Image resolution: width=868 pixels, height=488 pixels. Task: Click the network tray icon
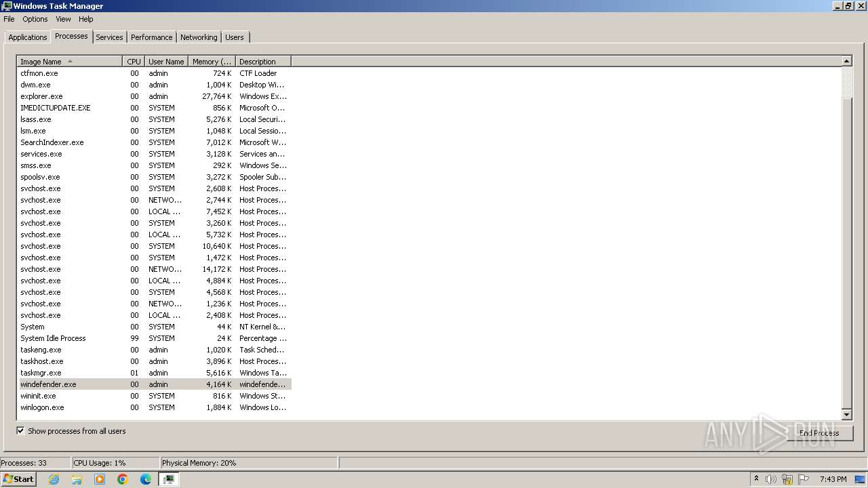787,479
